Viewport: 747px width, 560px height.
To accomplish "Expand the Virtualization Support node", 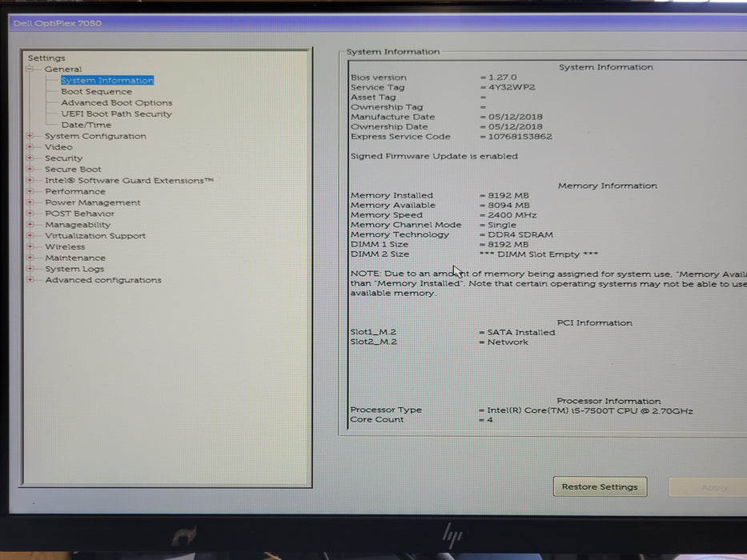I will 30,235.
